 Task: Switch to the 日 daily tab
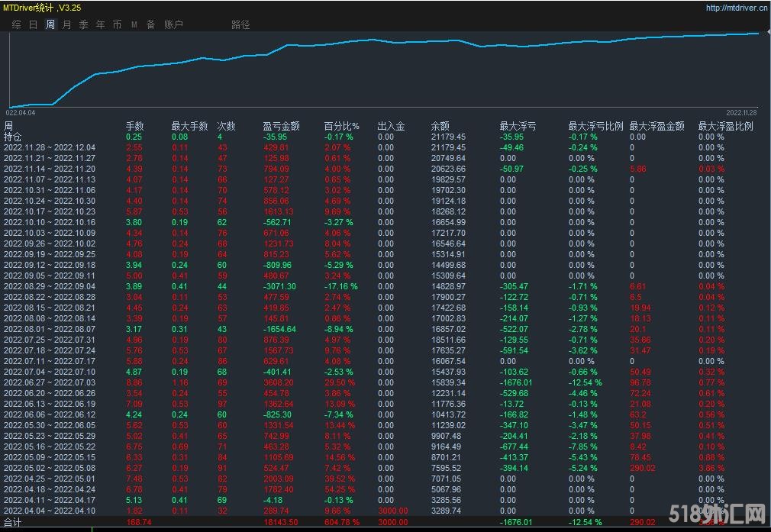[33, 24]
